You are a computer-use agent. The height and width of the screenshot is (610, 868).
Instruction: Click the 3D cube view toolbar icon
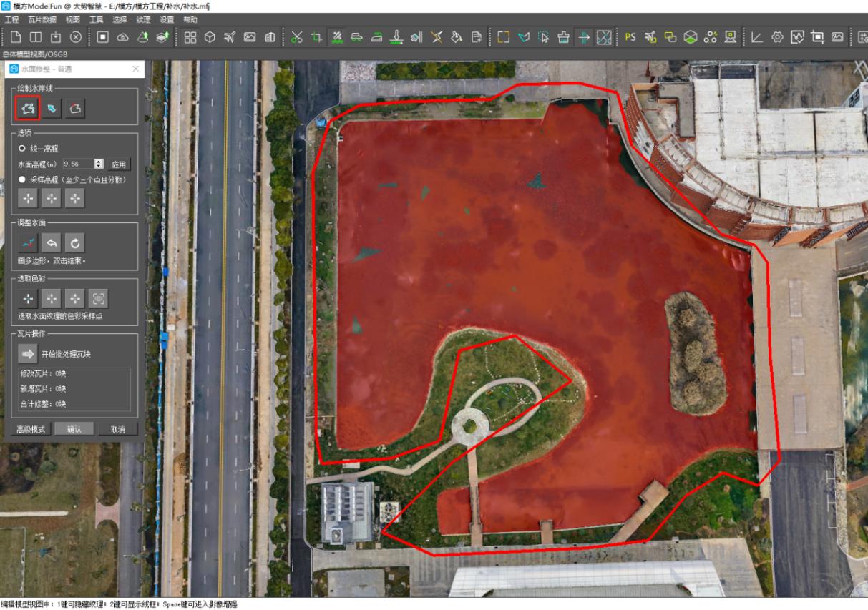210,37
